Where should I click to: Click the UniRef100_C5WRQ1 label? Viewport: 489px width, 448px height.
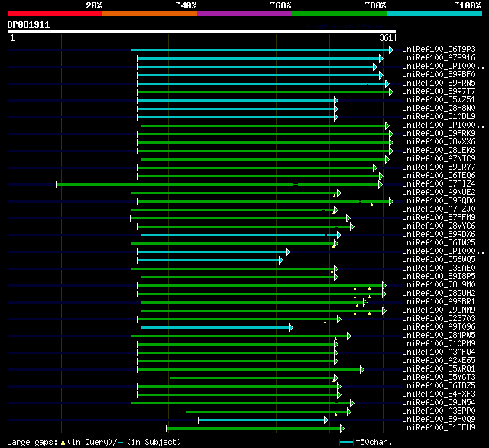(439, 369)
